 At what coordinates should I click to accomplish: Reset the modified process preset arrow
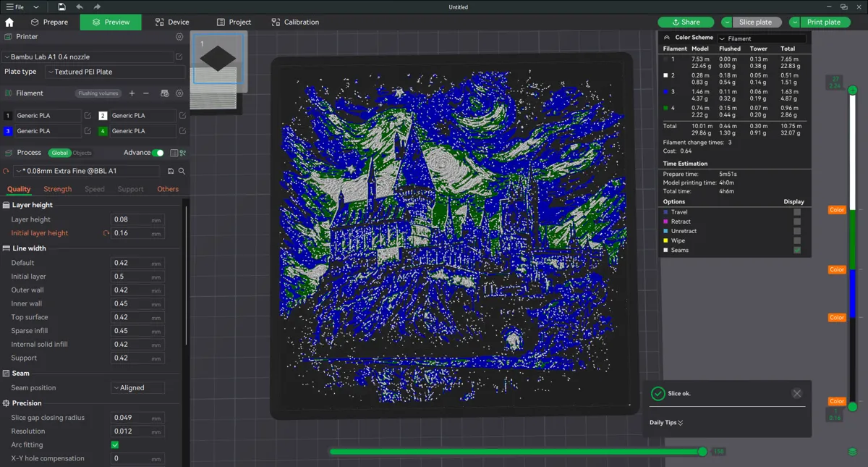tap(7, 172)
